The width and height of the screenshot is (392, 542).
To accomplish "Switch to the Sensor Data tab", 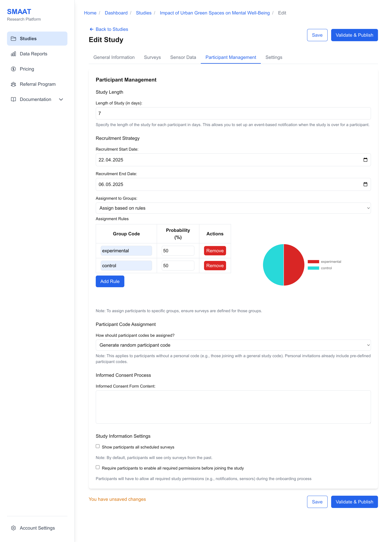I will pos(183,57).
